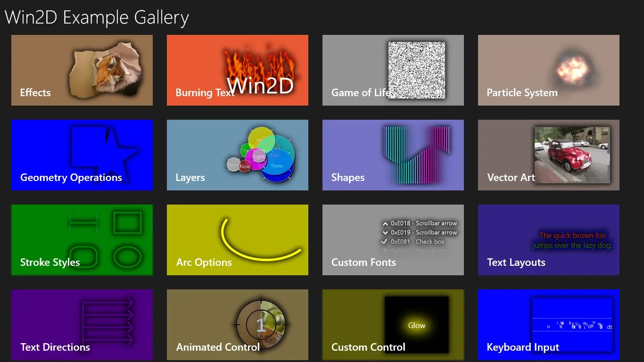Click the Win2D Example Gallery title
Screen dimensions: 644x362
click(97, 18)
